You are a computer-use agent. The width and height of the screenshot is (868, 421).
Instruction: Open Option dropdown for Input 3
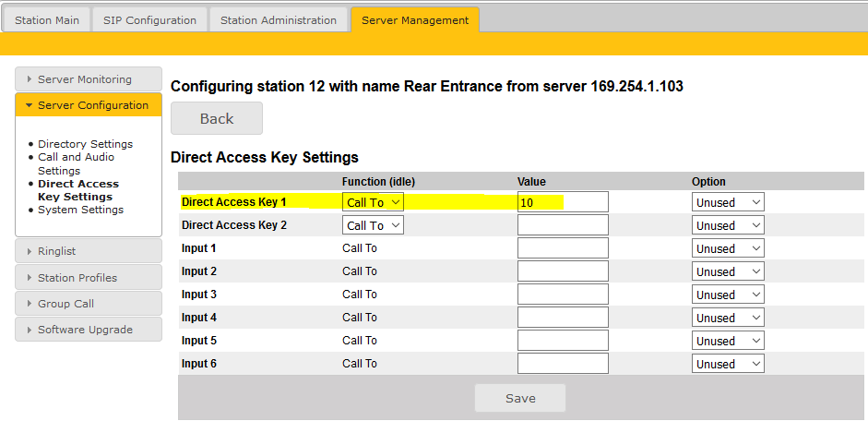click(727, 295)
